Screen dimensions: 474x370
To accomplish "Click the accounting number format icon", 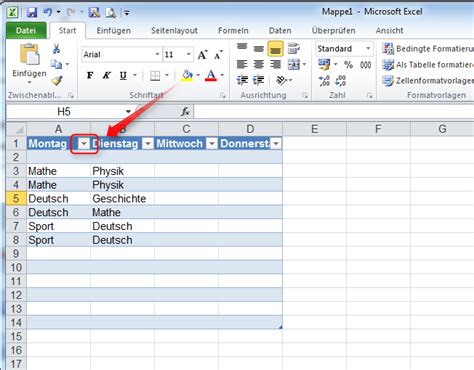I will (324, 64).
